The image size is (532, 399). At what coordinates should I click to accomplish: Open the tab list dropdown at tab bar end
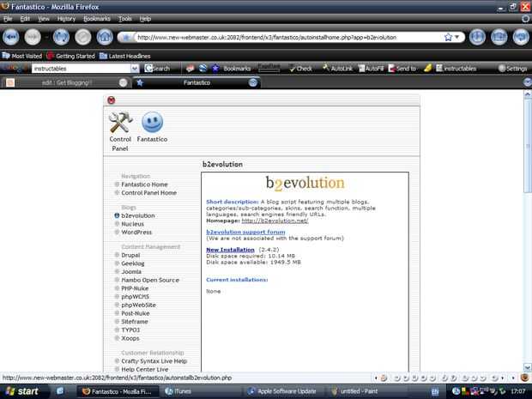click(x=527, y=82)
